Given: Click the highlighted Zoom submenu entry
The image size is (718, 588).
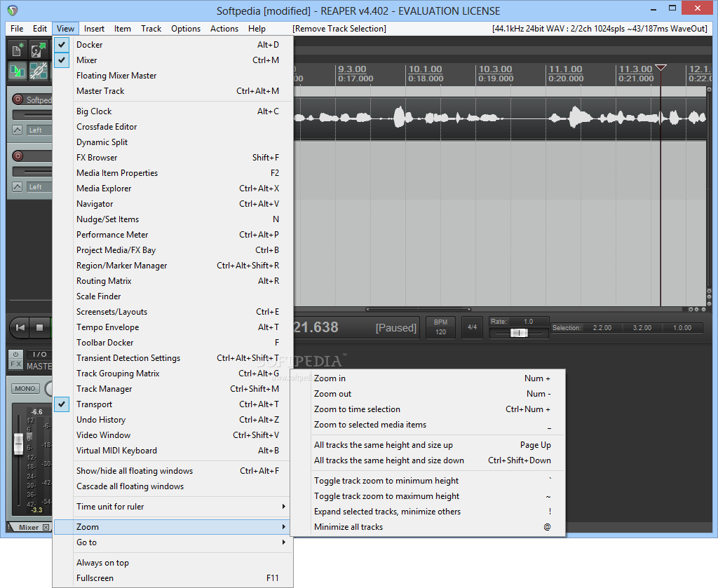Looking at the screenshot, I should click(173, 527).
